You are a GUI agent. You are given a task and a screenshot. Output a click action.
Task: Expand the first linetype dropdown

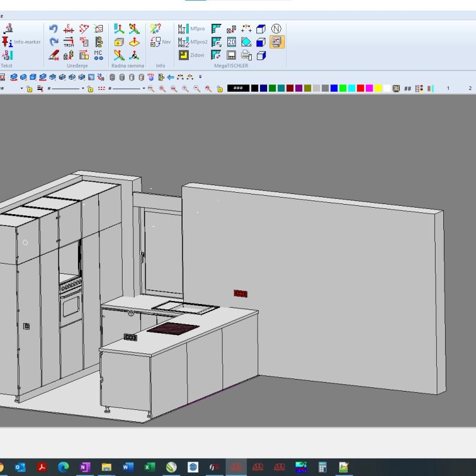[82, 89]
